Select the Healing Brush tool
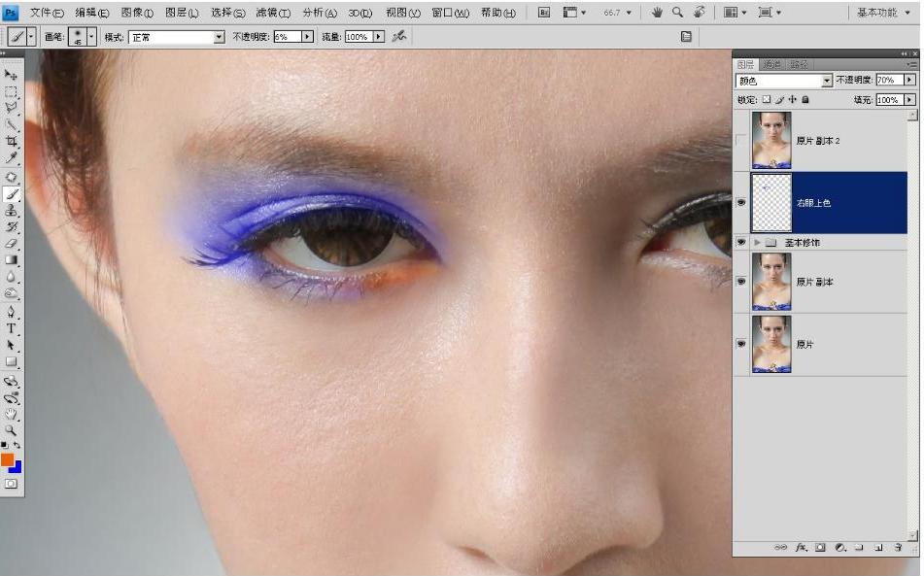924x576 pixels. click(x=11, y=178)
